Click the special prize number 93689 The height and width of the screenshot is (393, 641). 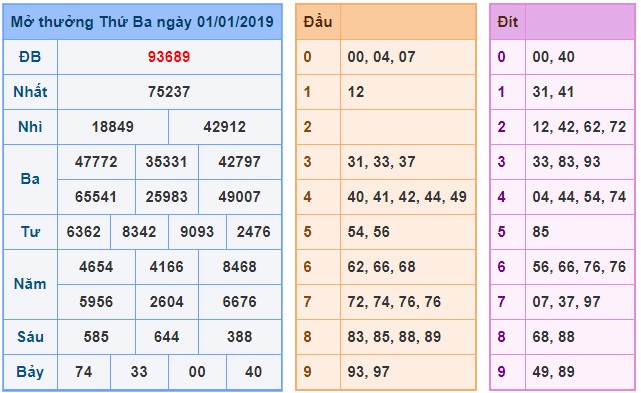pos(169,57)
